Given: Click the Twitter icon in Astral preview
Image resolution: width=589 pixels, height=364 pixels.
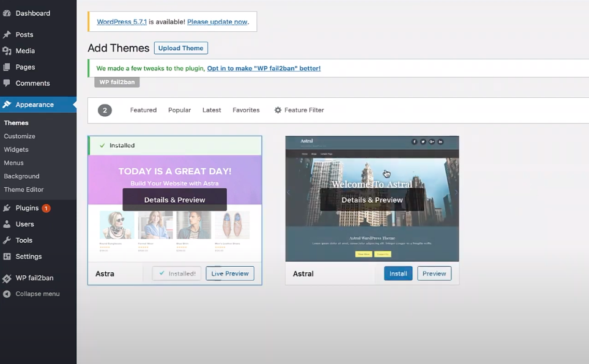Looking at the screenshot, I should pos(423,141).
